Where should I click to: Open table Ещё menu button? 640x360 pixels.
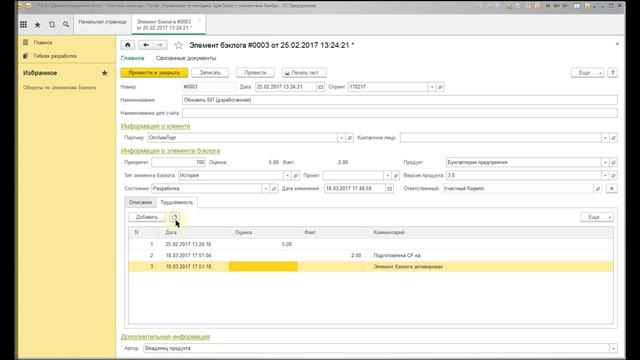tap(597, 217)
